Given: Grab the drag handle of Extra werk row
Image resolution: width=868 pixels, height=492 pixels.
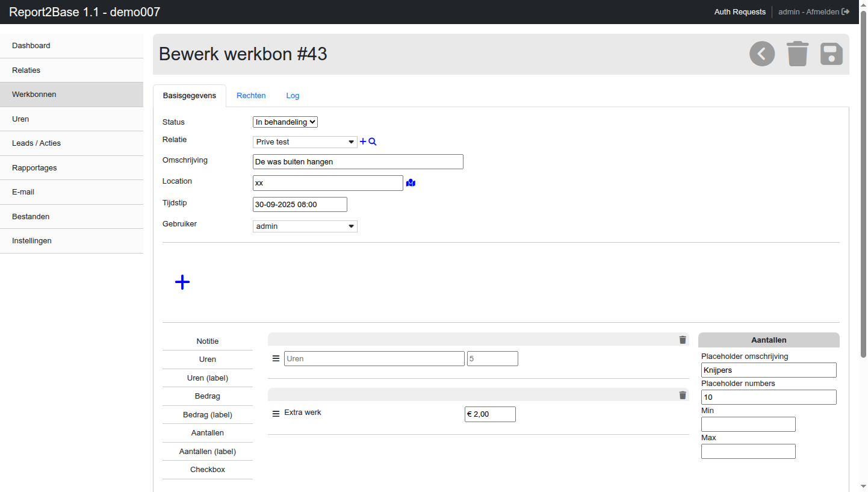Looking at the screenshot, I should tap(276, 414).
